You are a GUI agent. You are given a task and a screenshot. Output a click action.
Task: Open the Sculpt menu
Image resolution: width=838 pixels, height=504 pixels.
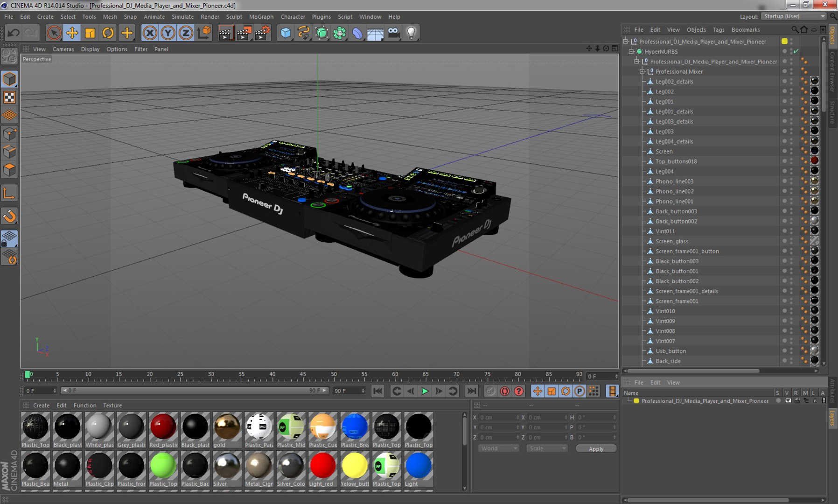[234, 17]
